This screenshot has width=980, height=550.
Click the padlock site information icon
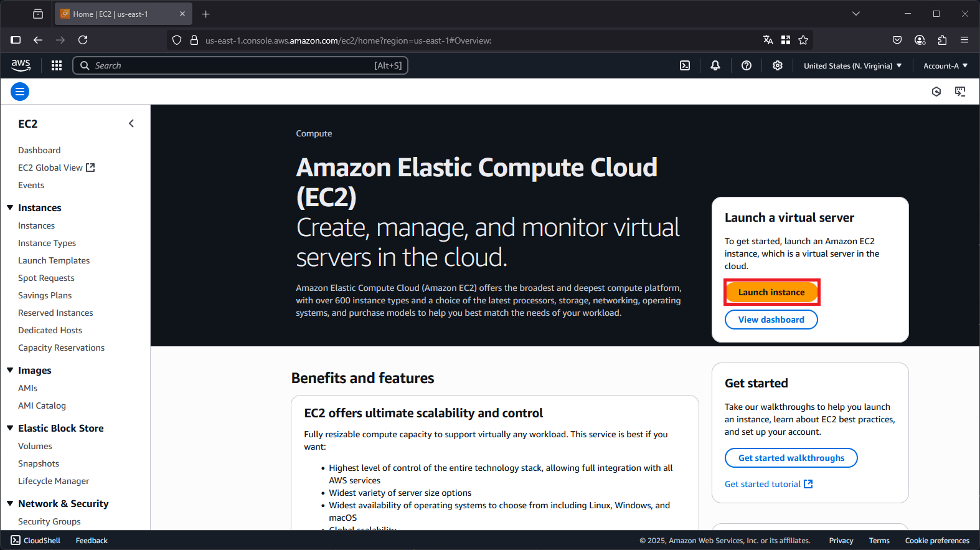[x=194, y=40]
